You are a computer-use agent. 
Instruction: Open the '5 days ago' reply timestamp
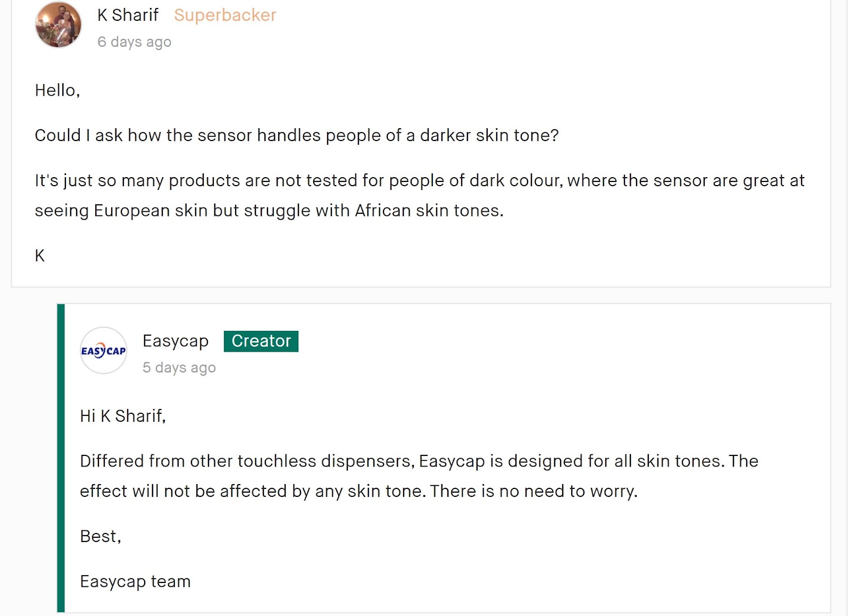pos(179,368)
